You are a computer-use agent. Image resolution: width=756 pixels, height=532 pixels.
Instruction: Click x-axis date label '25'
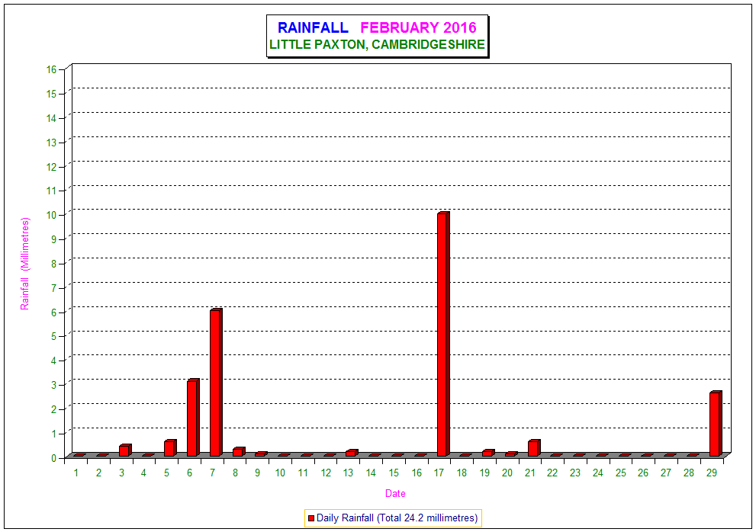621,473
